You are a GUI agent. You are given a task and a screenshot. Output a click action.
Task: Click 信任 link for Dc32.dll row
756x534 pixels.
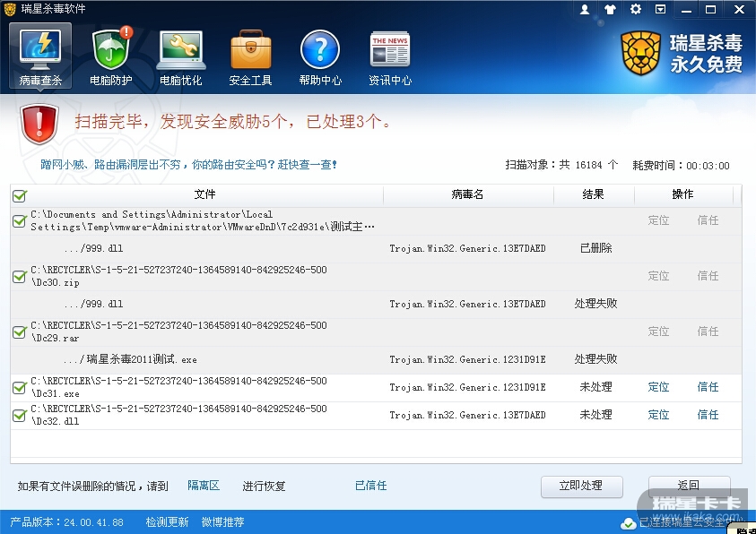pyautogui.click(x=708, y=415)
